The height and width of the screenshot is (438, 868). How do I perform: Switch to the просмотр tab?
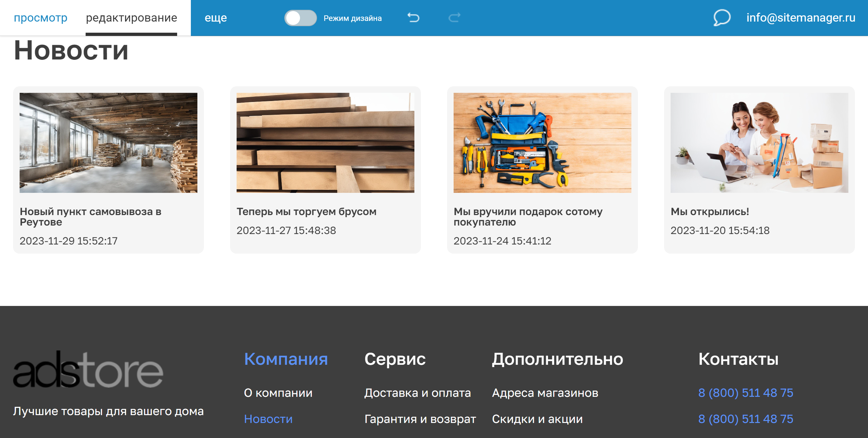(x=41, y=18)
